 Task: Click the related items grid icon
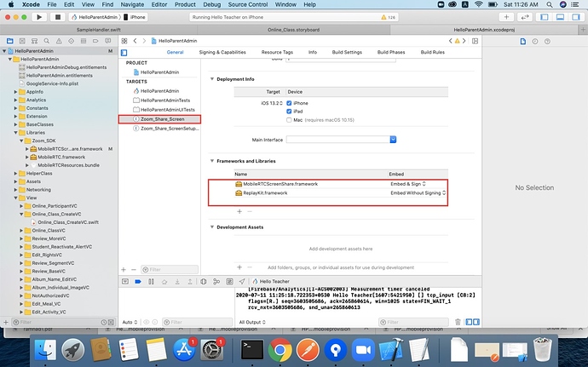pos(124,41)
